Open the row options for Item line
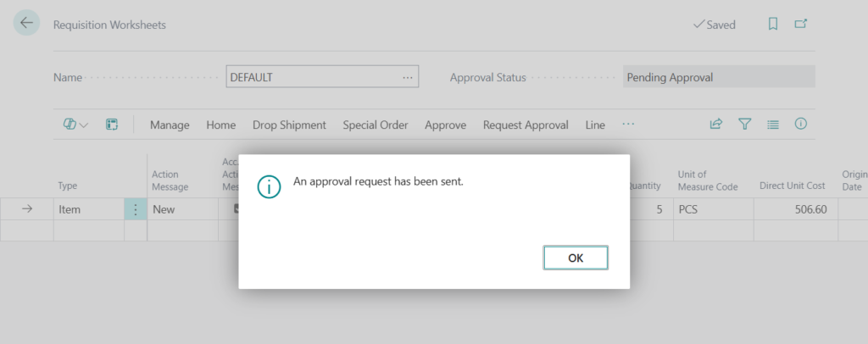868x344 pixels. 135,209
